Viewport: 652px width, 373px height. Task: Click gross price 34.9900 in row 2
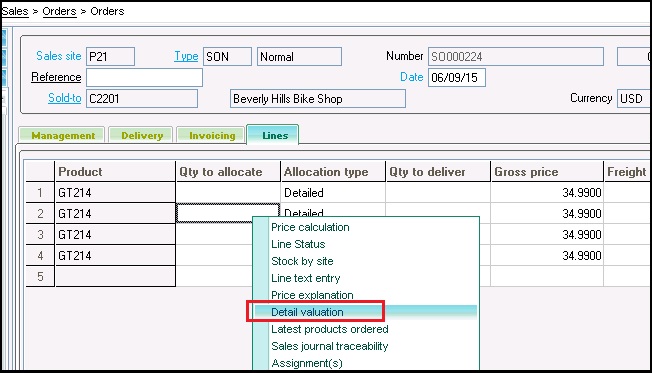547,213
